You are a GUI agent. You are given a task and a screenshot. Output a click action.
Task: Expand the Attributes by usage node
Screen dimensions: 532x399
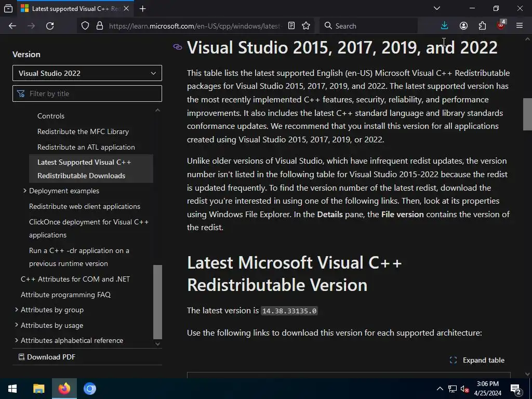[x=16, y=325]
